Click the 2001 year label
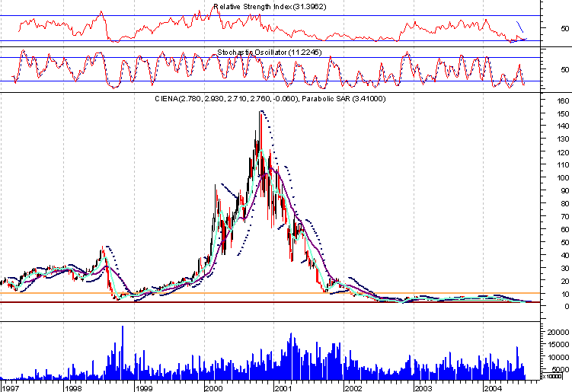 tap(283, 388)
